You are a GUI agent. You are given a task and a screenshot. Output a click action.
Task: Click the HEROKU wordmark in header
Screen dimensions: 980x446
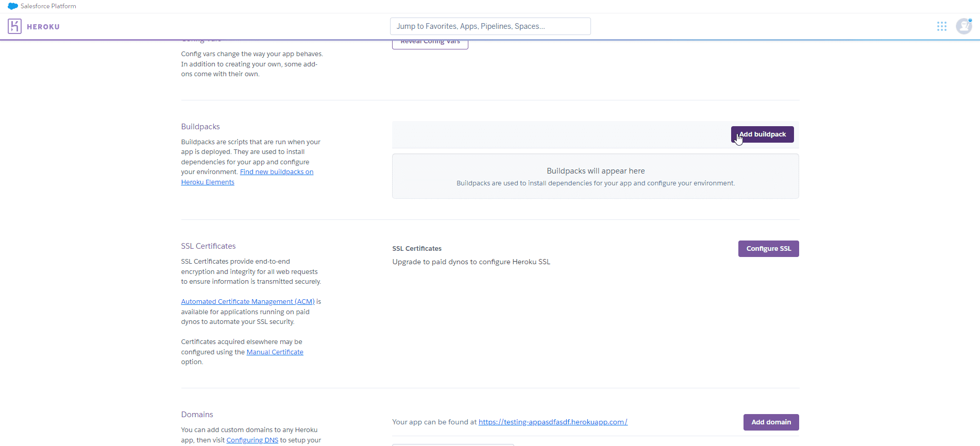point(43,27)
